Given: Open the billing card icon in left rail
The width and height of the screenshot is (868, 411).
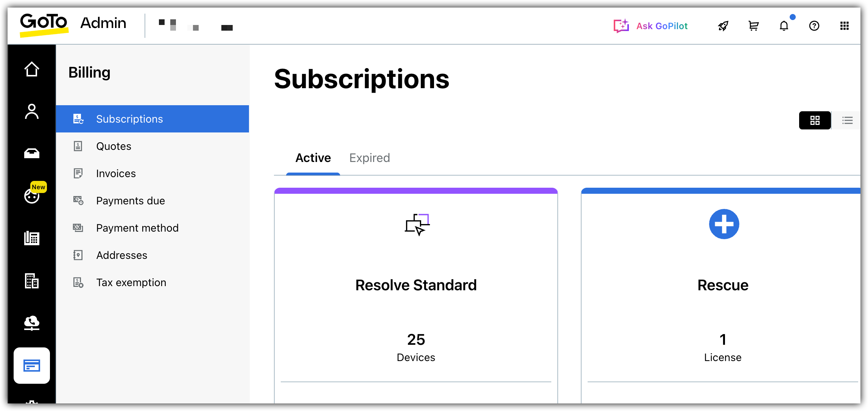Looking at the screenshot, I should [32, 366].
